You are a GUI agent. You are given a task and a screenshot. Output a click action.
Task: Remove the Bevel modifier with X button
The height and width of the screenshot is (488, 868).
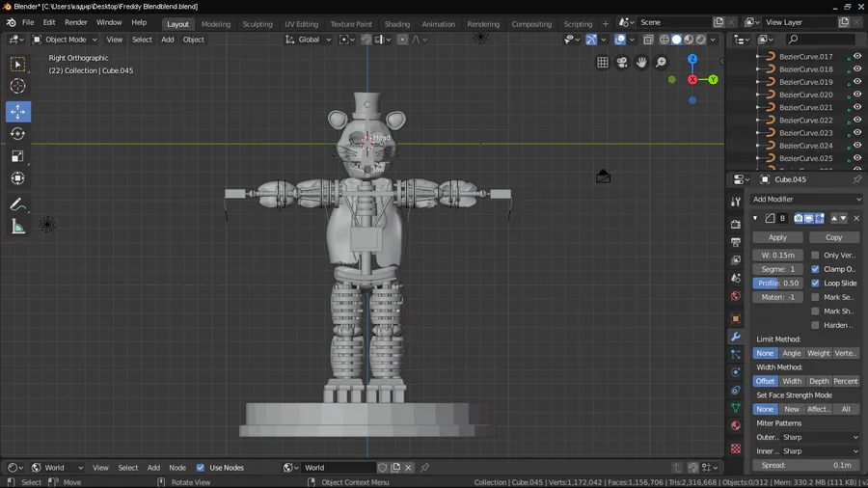tap(855, 218)
